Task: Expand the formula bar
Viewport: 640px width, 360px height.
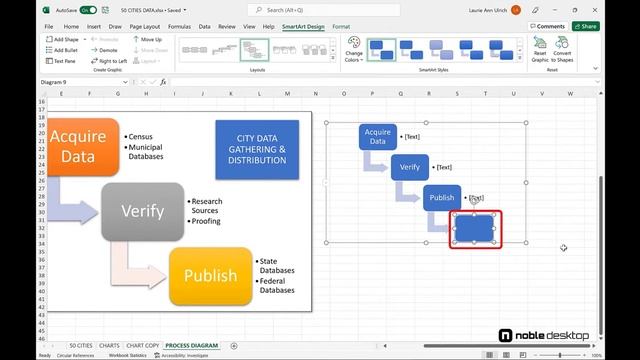Action: tap(597, 82)
